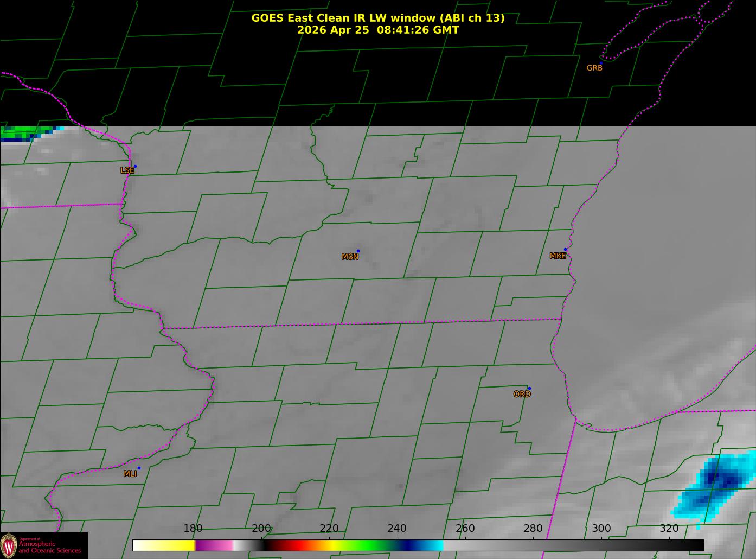Click the 240 colorbar tick label
The image size is (756, 559).
point(397,529)
